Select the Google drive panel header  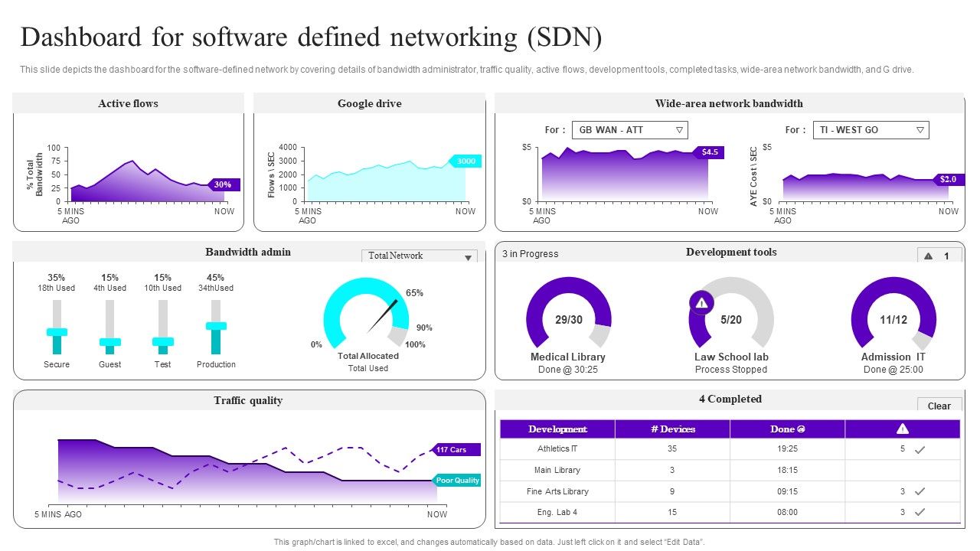(x=370, y=103)
